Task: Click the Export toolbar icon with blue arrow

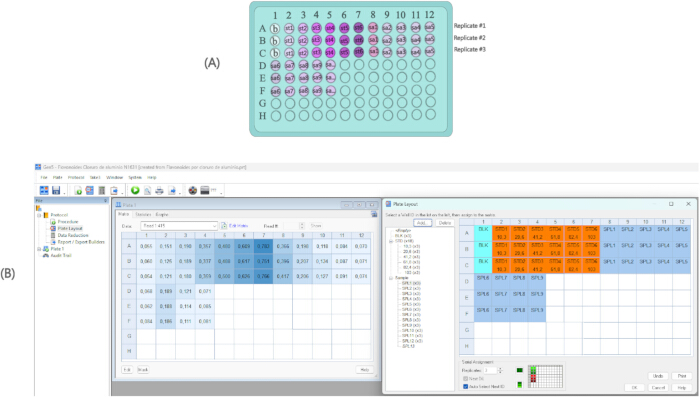Action: (172, 191)
